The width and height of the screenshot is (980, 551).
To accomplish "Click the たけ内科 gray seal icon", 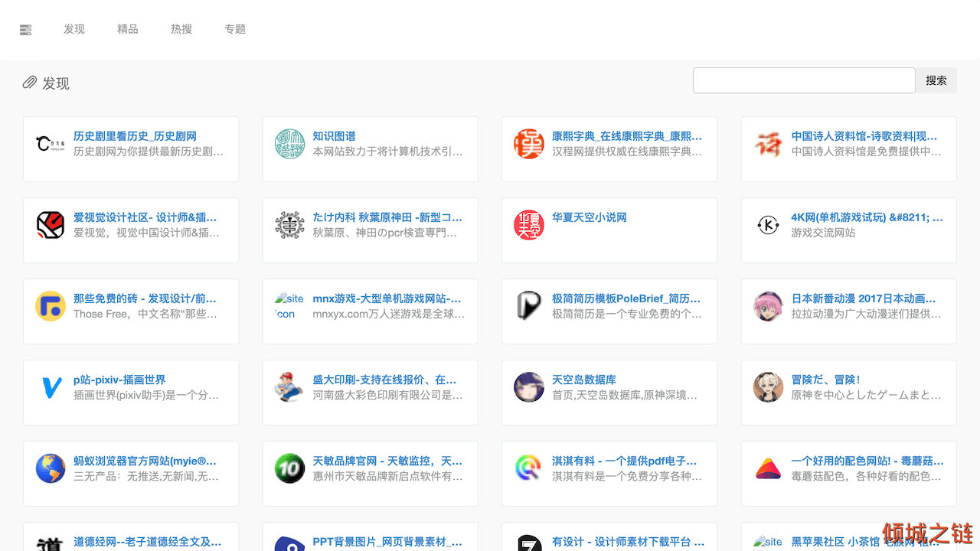I will coord(290,225).
